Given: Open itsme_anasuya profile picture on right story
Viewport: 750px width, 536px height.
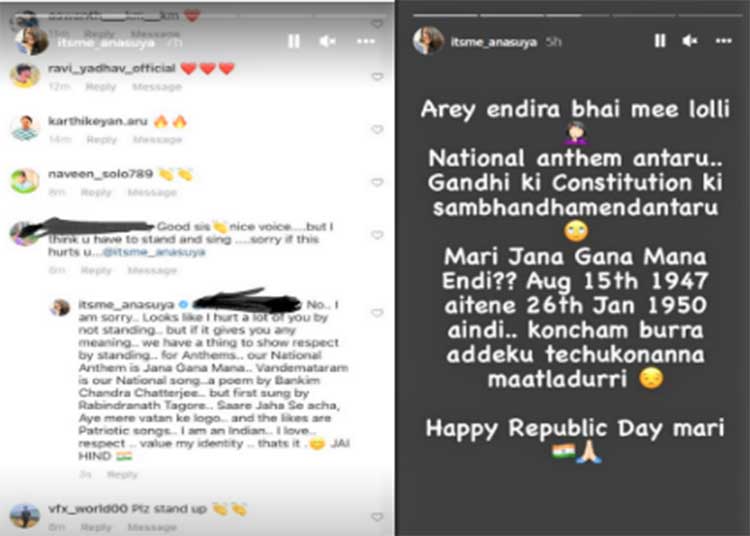Looking at the screenshot, I should (428, 41).
